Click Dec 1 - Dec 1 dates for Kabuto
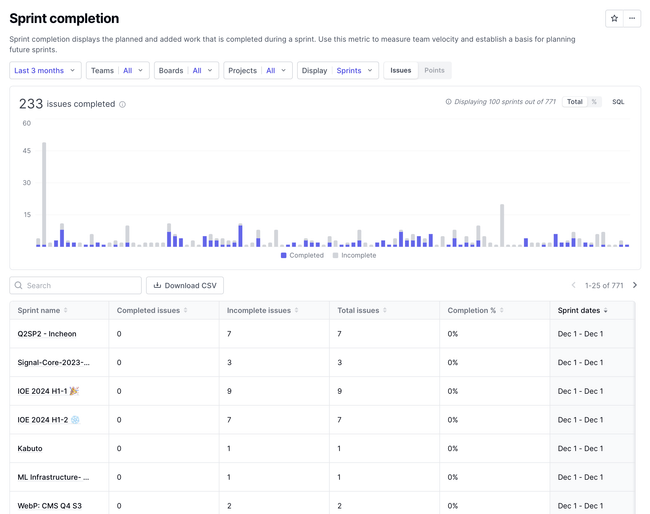Screen dimensions: 650x514 tap(580, 448)
